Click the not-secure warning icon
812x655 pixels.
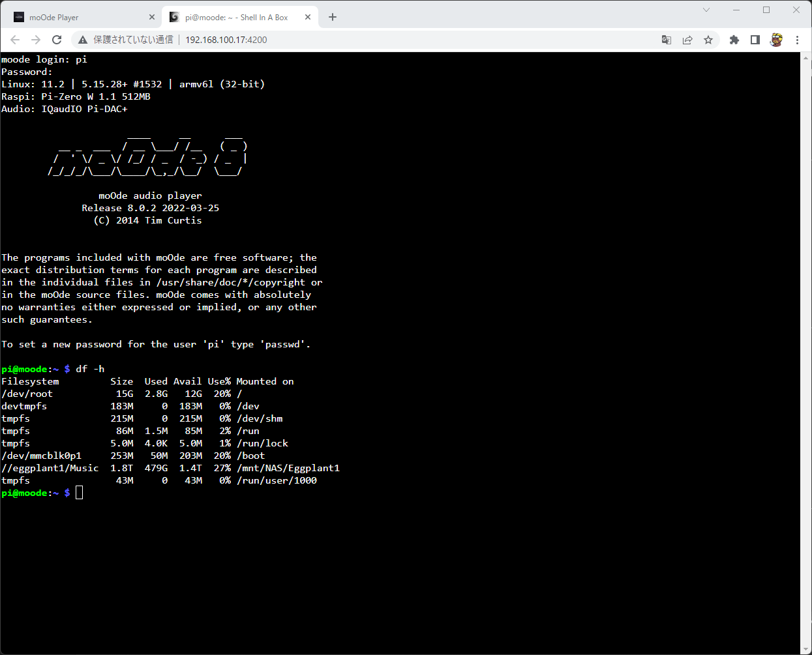[83, 40]
